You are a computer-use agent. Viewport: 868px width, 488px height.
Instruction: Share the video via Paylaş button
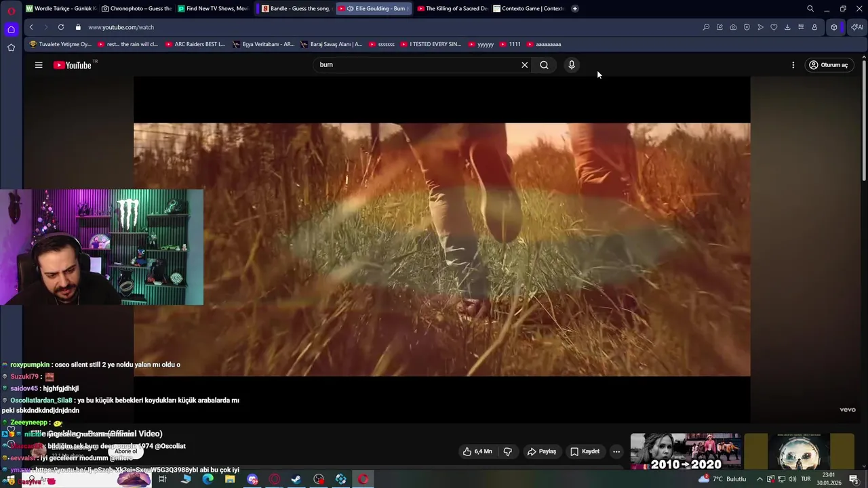click(x=542, y=451)
